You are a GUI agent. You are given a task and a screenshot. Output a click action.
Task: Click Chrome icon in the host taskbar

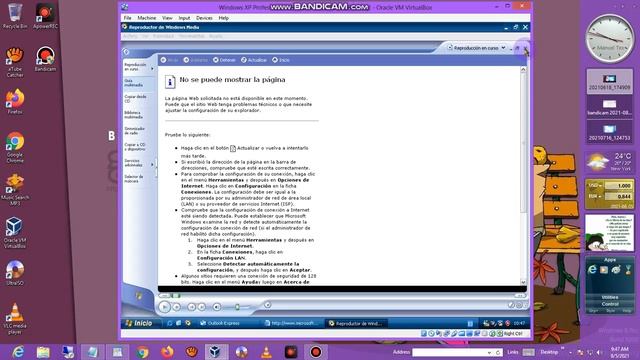click(142, 352)
